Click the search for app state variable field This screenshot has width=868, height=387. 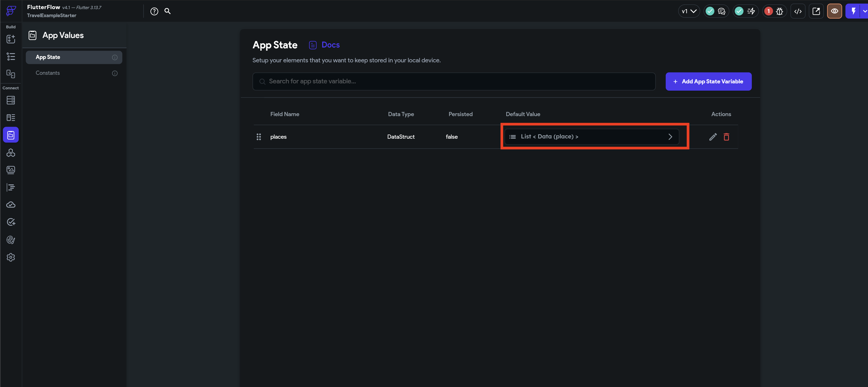(454, 82)
